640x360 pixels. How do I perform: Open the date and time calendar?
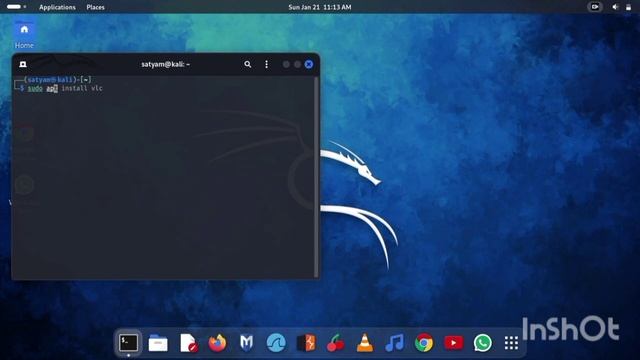[320, 7]
